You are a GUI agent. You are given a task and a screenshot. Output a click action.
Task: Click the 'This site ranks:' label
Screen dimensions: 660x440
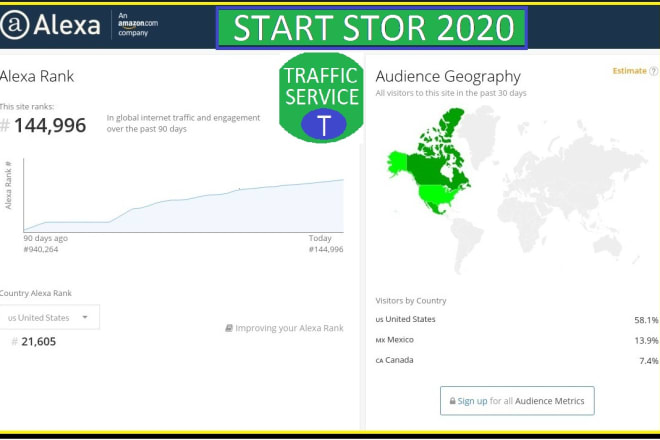(27, 107)
